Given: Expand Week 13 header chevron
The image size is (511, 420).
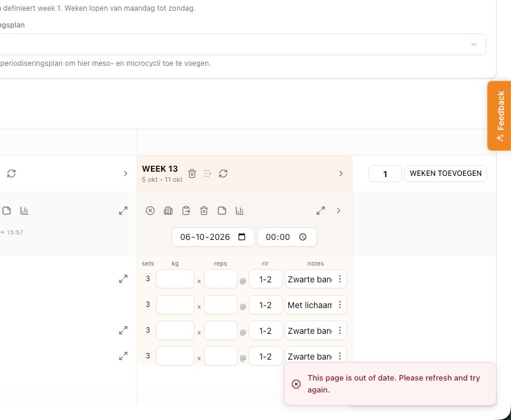Looking at the screenshot, I should pos(341,174).
